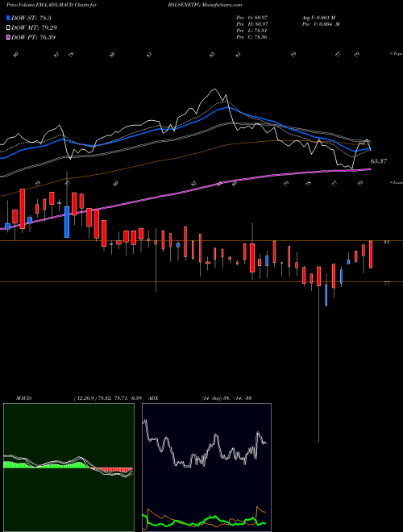Image resolution: width=403 pixels, height=532 pixels.
Task: Click the ADX panel heading label
Action: pos(154,398)
